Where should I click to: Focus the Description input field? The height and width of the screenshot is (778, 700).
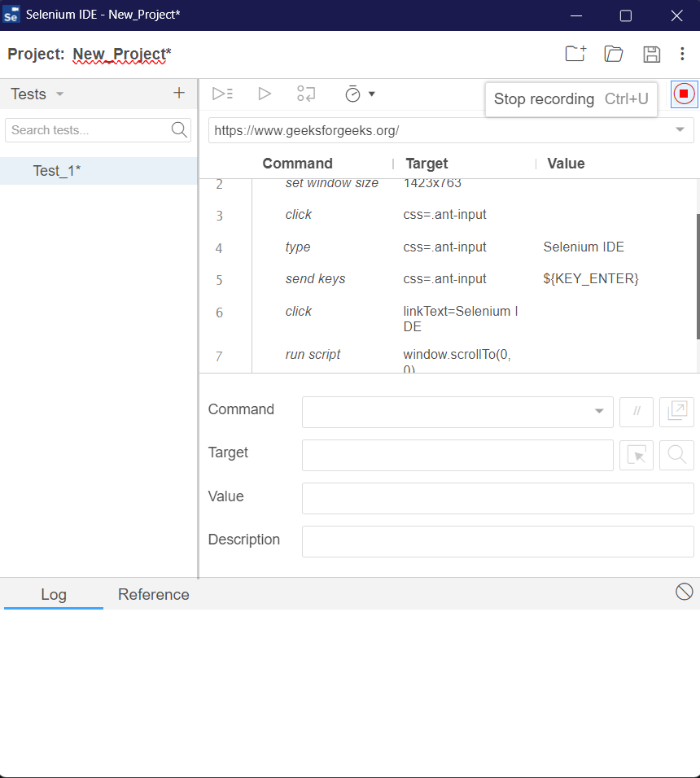pos(497,541)
